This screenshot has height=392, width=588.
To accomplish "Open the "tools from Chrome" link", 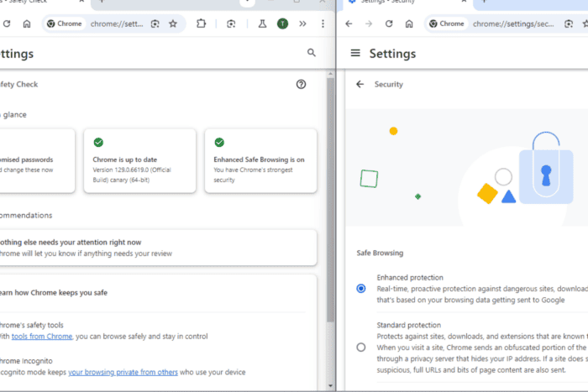I will (x=43, y=337).
